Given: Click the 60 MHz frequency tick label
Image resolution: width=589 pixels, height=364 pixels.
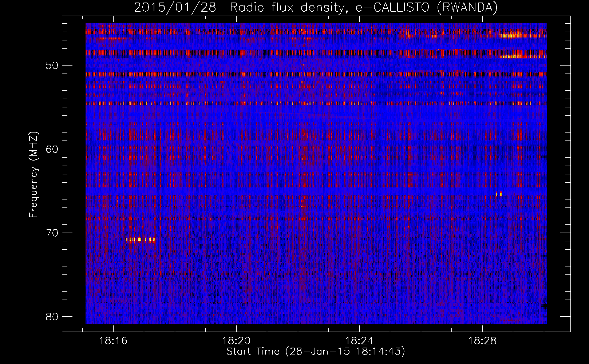Looking at the screenshot, I should click(52, 149).
